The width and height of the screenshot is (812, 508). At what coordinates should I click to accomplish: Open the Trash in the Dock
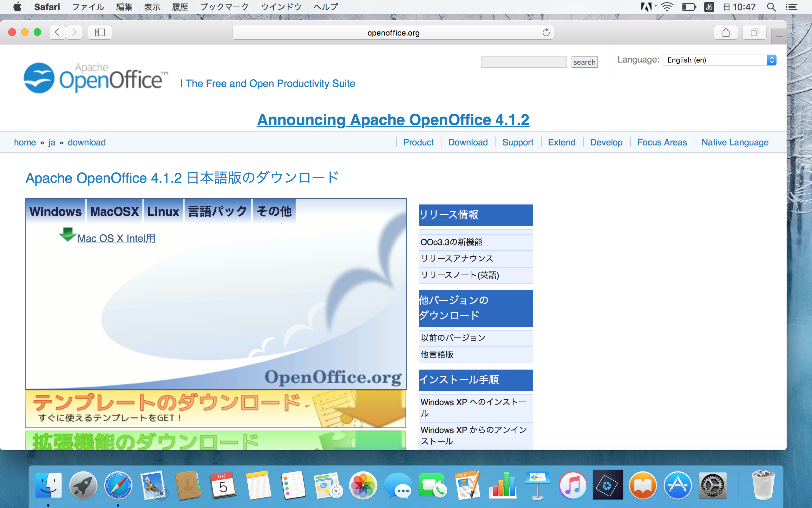coord(763,485)
